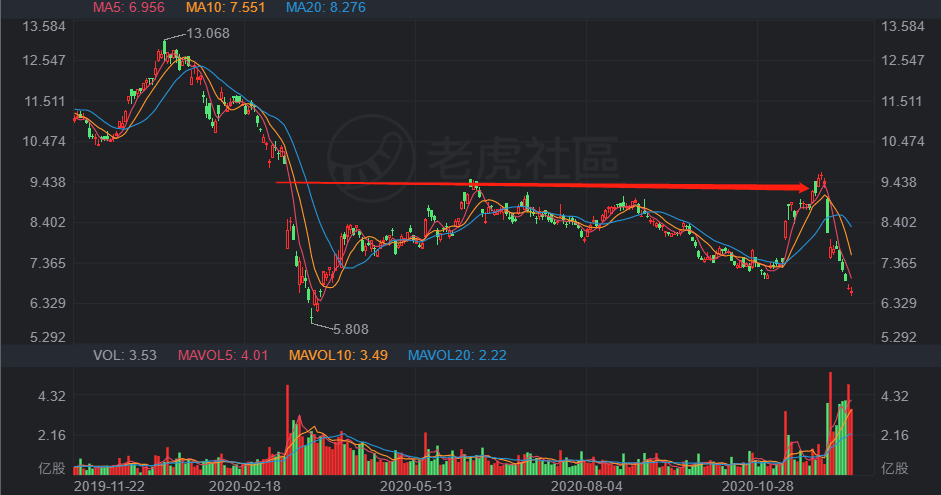Click the 2019-11-22 date axis label
This screenshot has width=941, height=495.
tap(109, 486)
